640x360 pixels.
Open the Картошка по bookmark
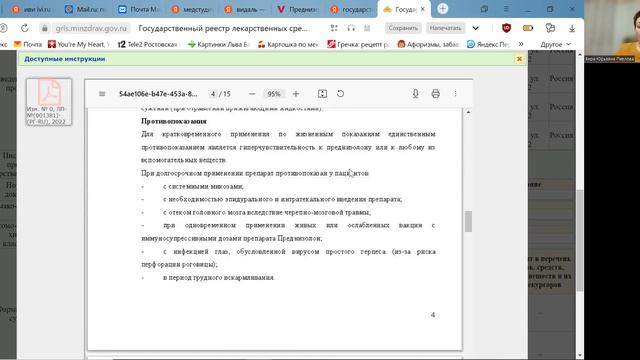288,44
